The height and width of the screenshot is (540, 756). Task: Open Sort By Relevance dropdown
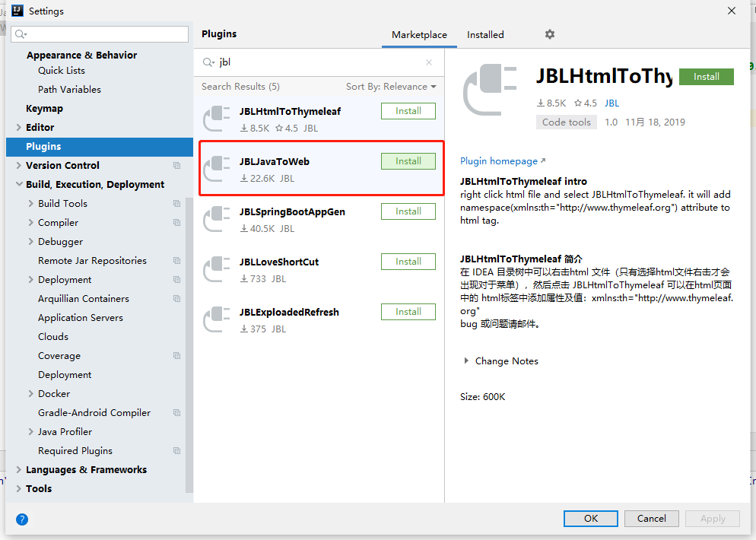pyautogui.click(x=391, y=86)
